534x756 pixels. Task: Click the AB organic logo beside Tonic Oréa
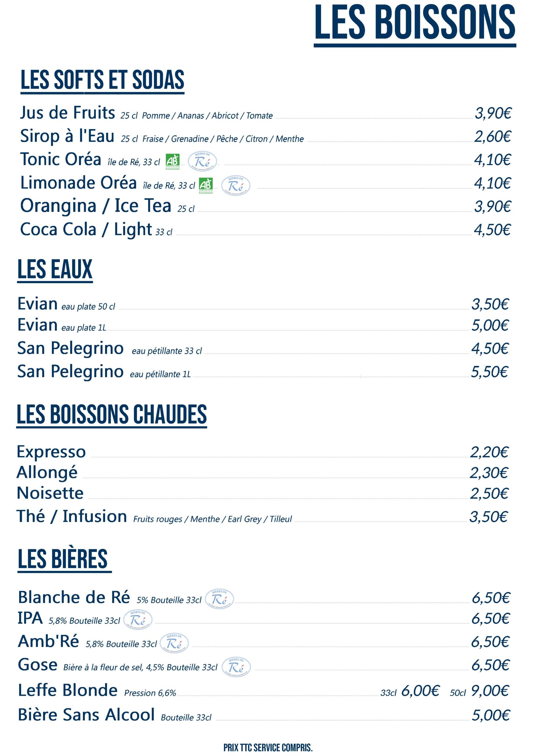point(172,161)
